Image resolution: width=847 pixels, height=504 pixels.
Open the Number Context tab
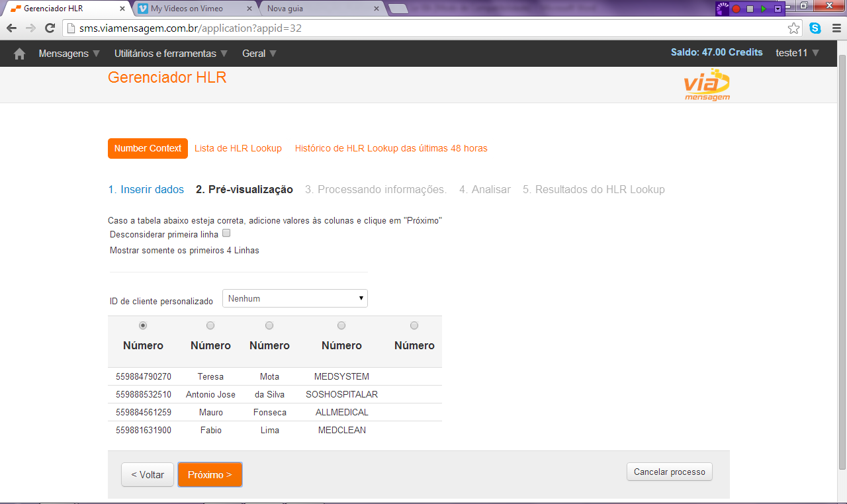click(148, 148)
